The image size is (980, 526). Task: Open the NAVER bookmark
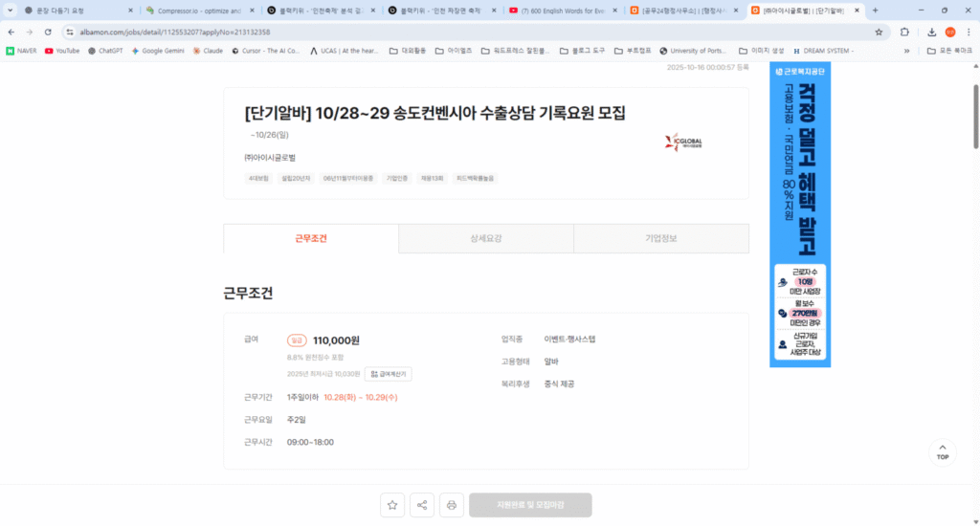click(21, 51)
